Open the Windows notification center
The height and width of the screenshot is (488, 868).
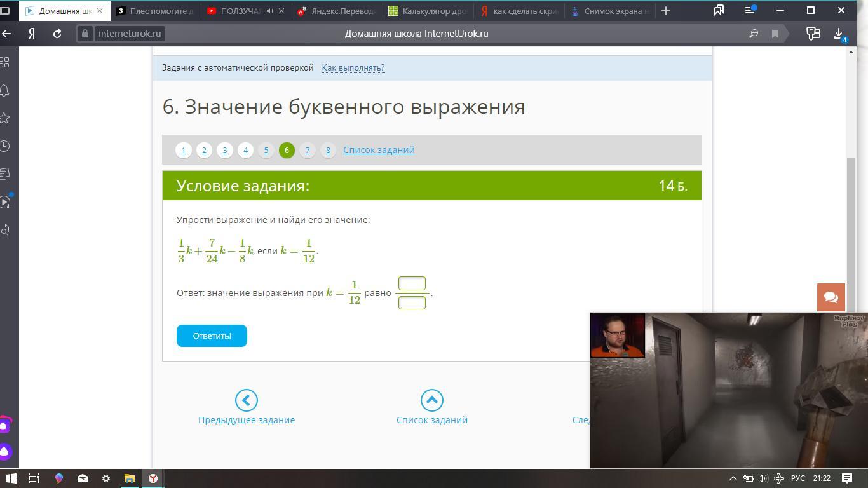tap(847, 478)
